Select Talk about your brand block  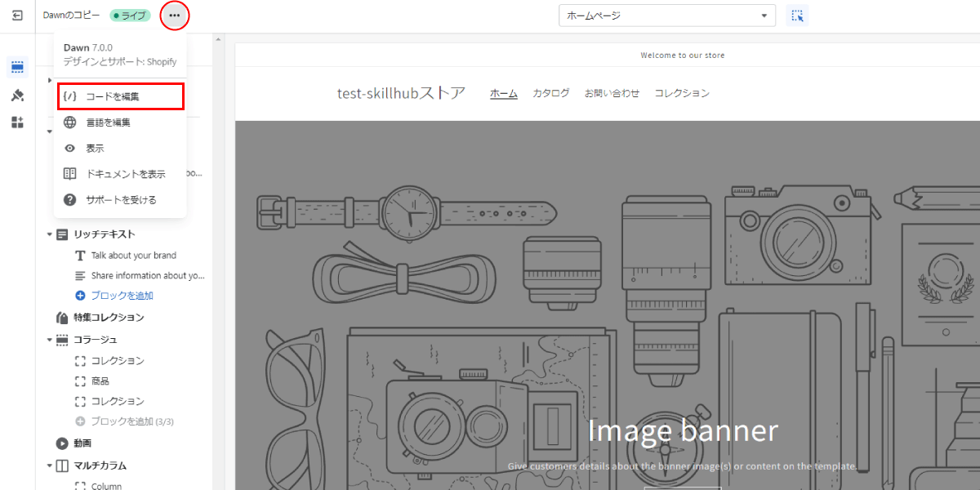133,256
